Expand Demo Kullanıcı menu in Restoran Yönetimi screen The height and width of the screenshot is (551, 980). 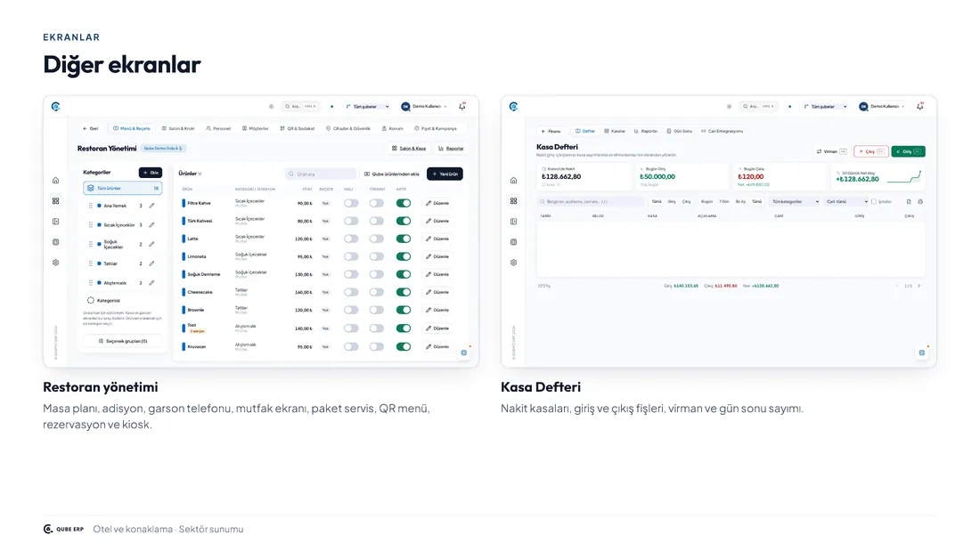tap(424, 107)
